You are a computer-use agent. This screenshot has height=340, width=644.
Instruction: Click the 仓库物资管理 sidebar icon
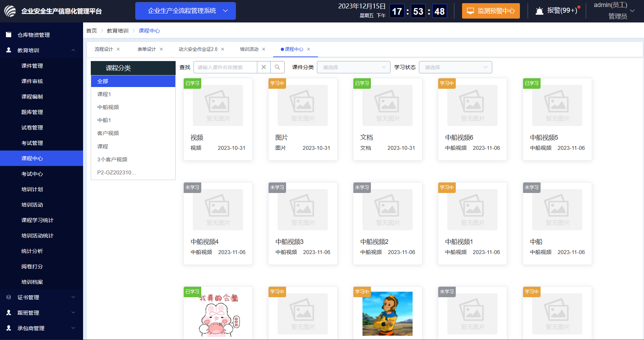[x=9, y=34]
